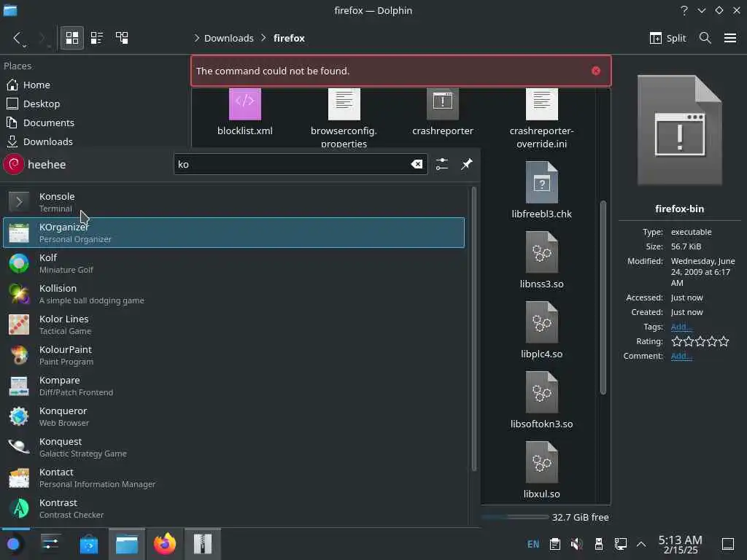Open the application launcher from taskbar
Image resolution: width=747 pixels, height=560 pixels.
point(14,544)
